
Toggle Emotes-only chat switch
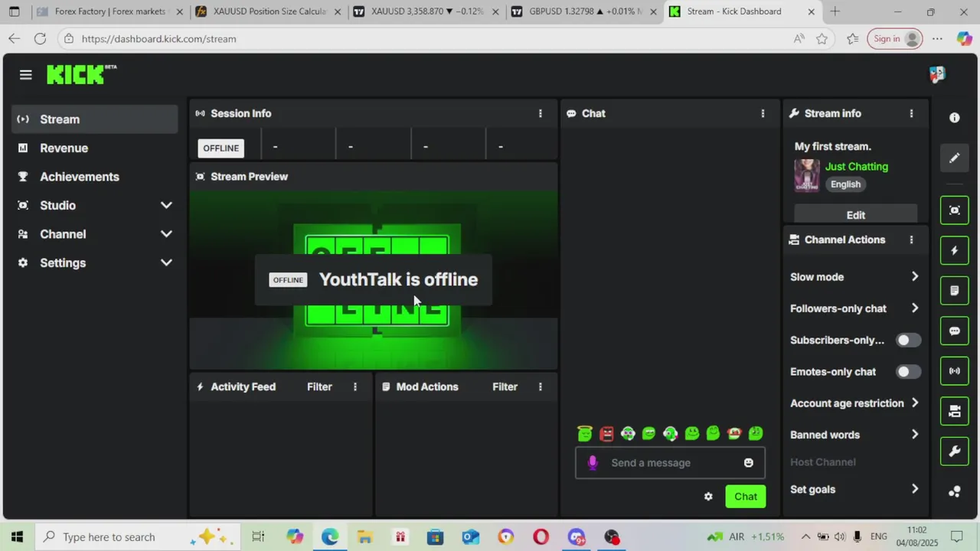pos(908,371)
